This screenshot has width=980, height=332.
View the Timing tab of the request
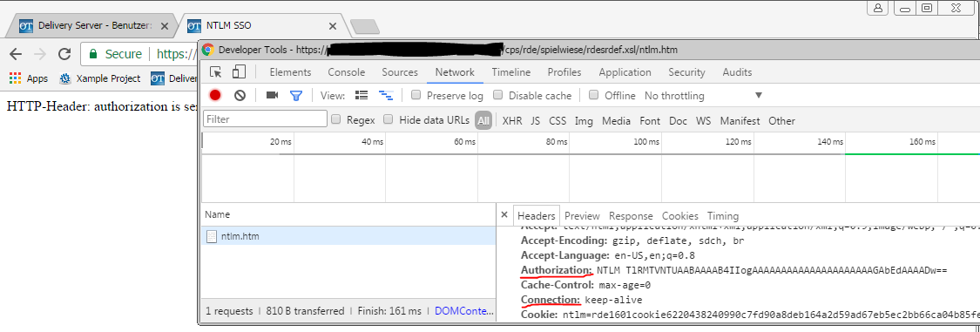722,216
